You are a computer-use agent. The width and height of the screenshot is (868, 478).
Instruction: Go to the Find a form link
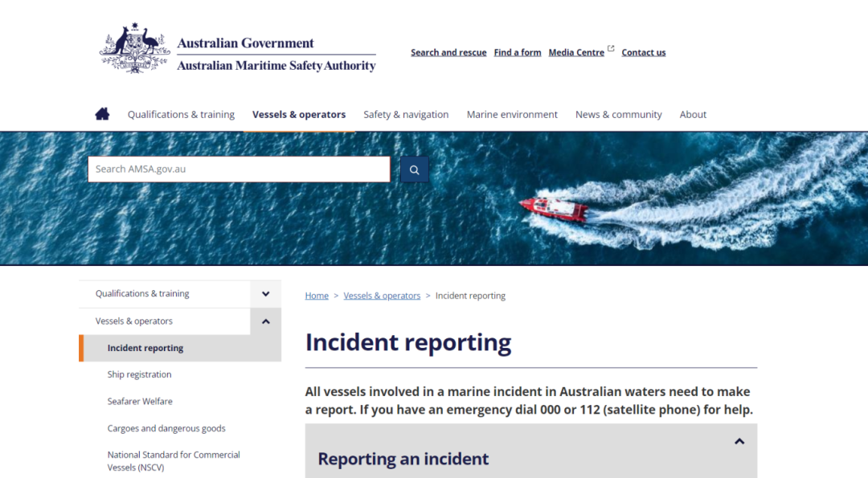click(x=518, y=52)
